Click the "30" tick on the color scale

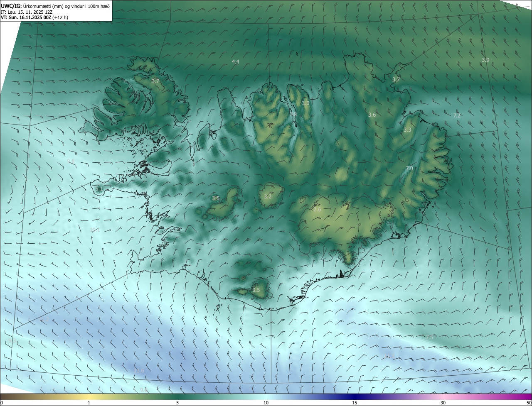tap(443, 403)
